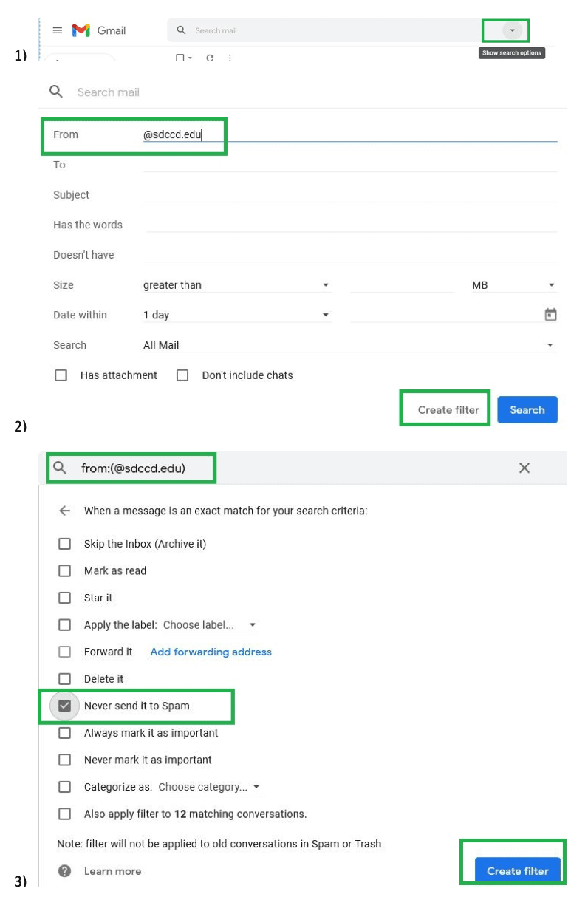Click the blue Create filter button

point(517,871)
